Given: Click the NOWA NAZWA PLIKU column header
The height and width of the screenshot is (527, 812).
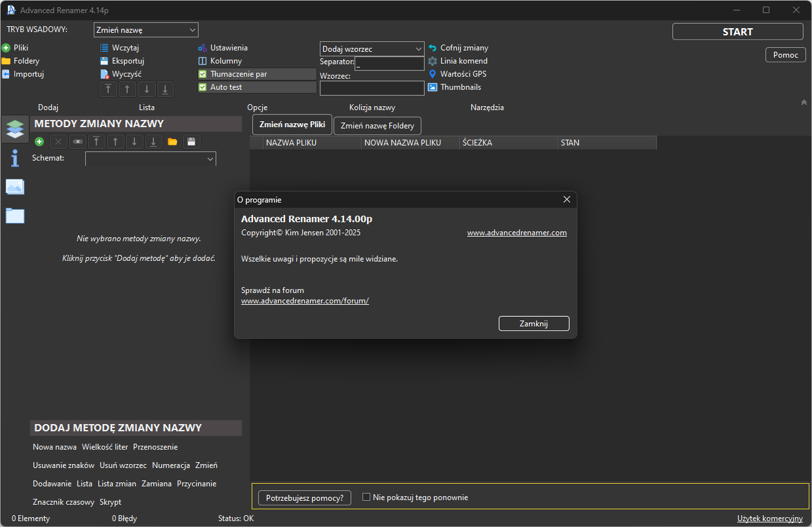Looking at the screenshot, I should click(x=410, y=142).
